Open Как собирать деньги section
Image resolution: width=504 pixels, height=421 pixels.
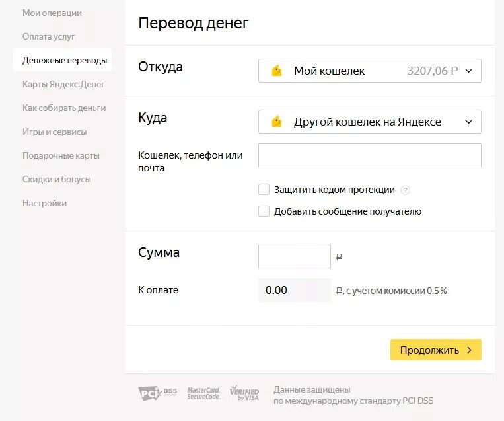[64, 108]
